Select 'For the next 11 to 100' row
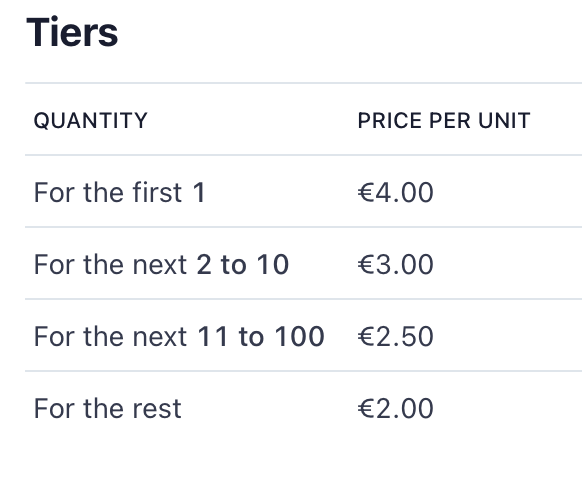This screenshot has height=486, width=582. click(x=303, y=335)
